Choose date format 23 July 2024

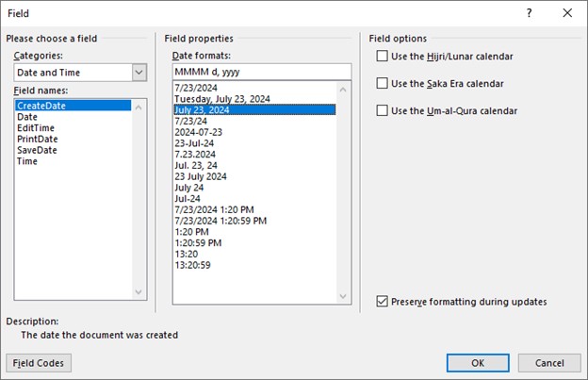[x=254, y=176]
